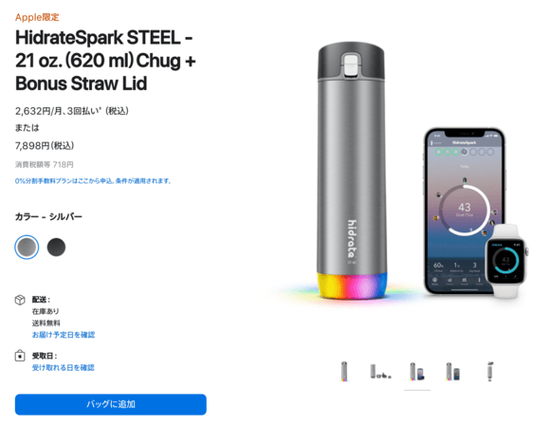This screenshot has height=425, width=550.
Task: Select the fifth thumbnail showing the straw lid
Action: pos(490,371)
